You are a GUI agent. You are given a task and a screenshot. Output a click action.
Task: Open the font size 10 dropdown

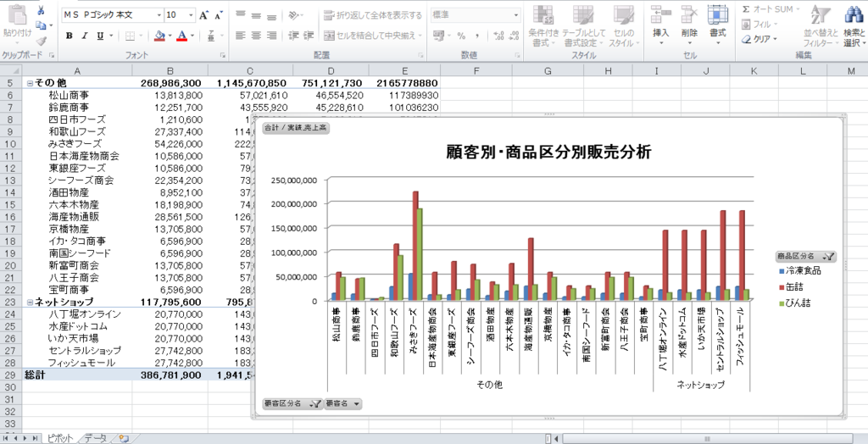[192, 15]
